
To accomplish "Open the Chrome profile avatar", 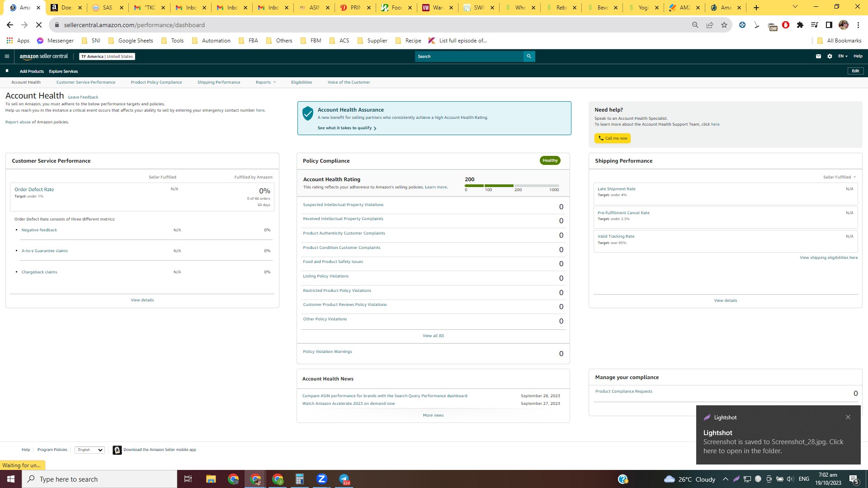I will coord(844,25).
